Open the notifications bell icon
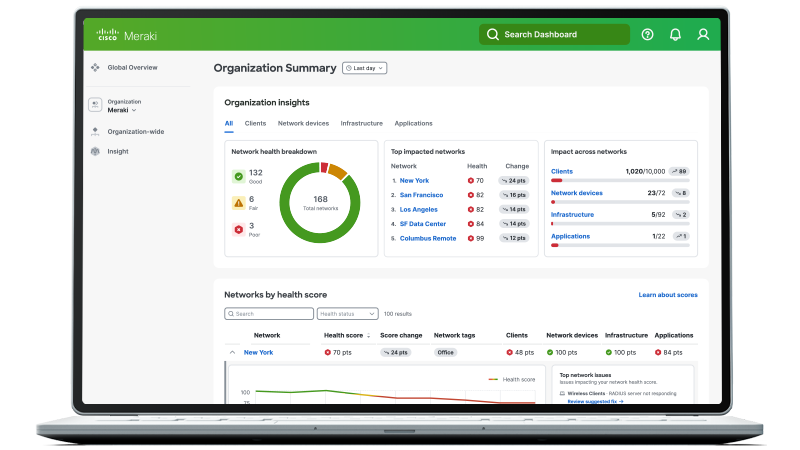The height and width of the screenshot is (450, 800). pos(675,34)
